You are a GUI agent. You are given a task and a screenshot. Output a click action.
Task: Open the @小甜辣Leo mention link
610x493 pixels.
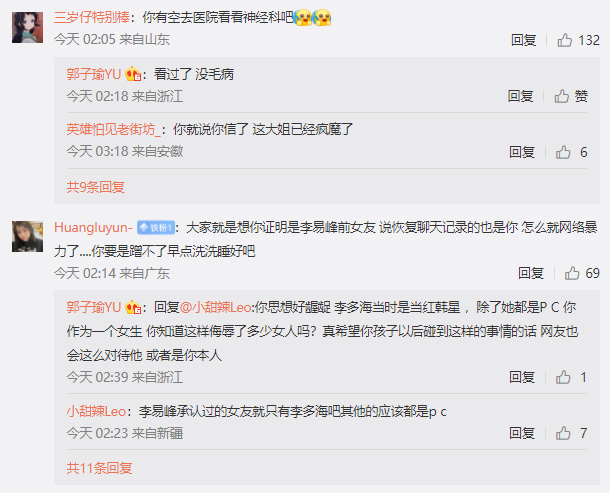point(215,307)
